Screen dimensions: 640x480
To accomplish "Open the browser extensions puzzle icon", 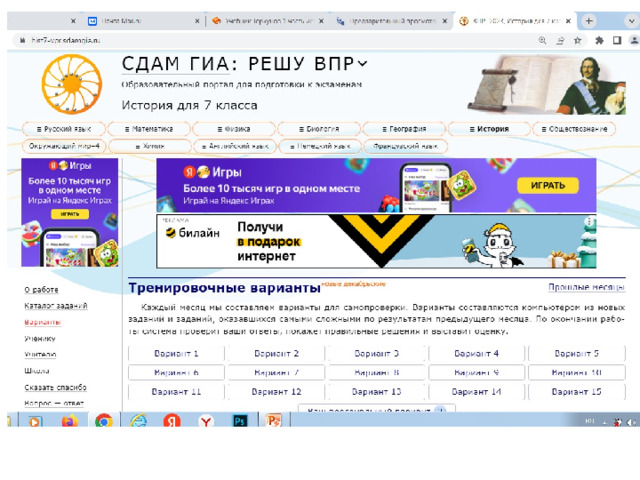I will (599, 40).
